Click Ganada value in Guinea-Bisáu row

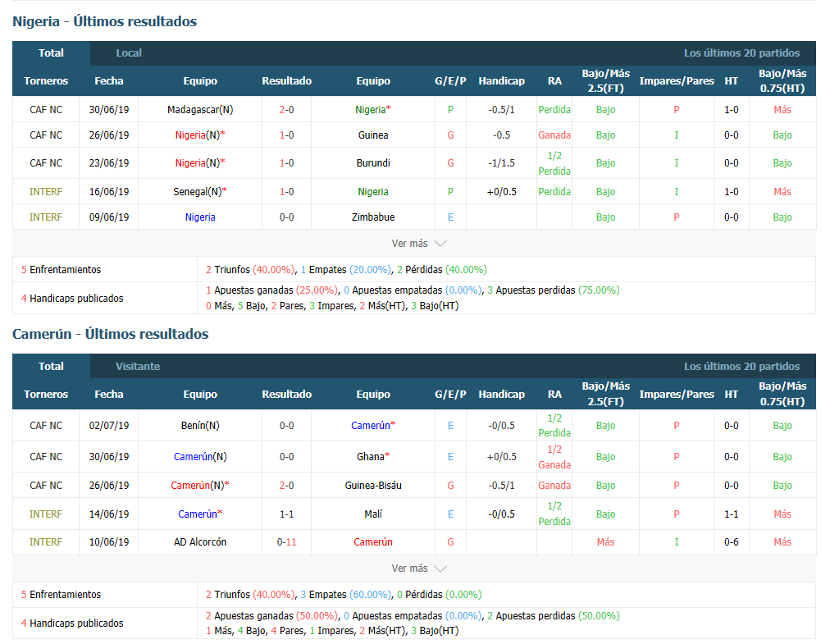(554, 486)
